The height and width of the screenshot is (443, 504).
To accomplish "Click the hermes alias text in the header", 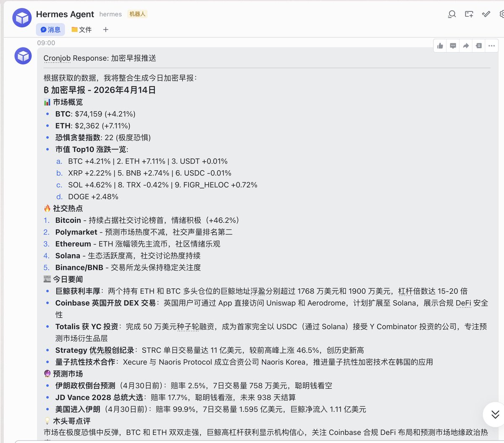I will click(110, 14).
